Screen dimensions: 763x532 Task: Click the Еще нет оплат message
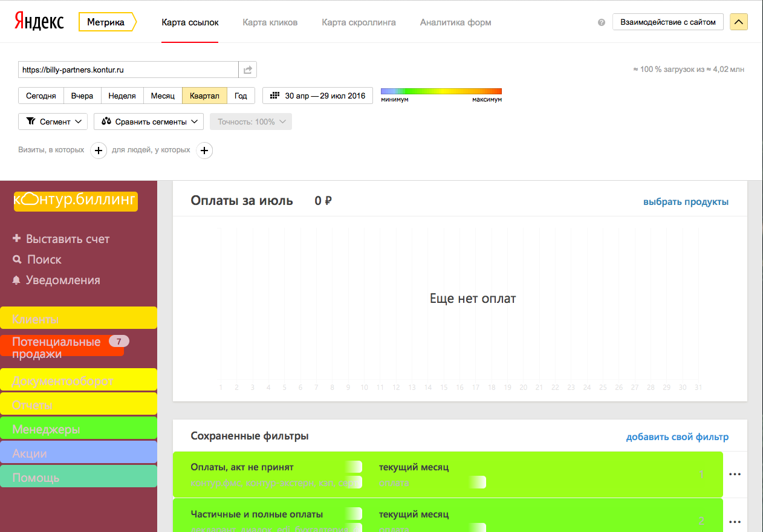point(473,298)
